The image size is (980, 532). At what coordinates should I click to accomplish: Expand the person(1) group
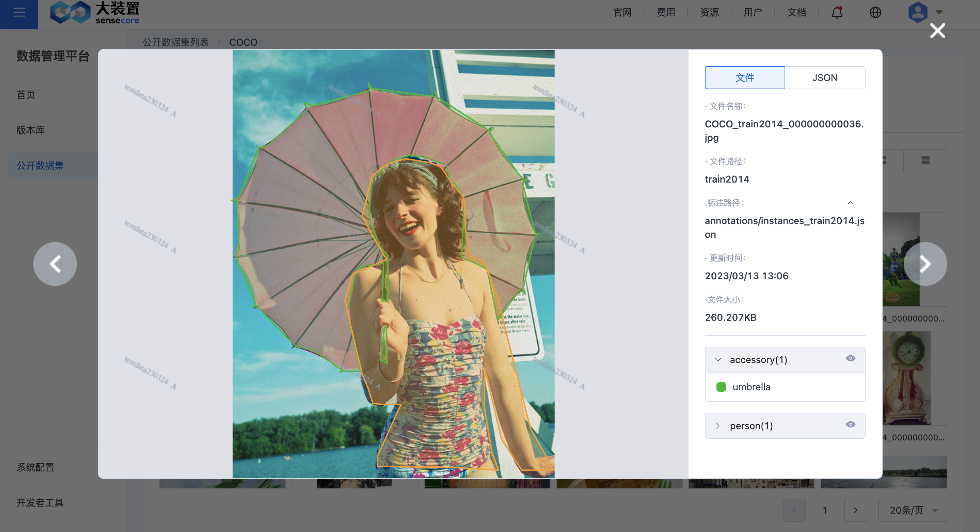(x=718, y=426)
